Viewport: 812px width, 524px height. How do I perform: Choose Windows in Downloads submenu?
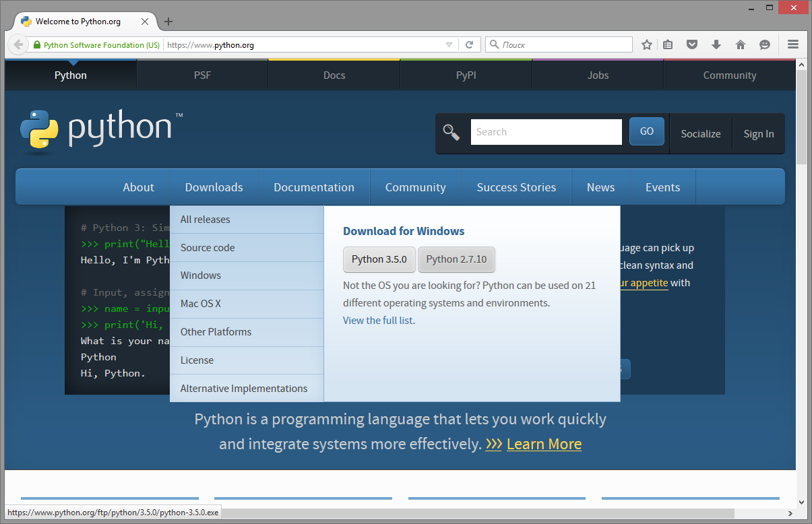coord(247,275)
